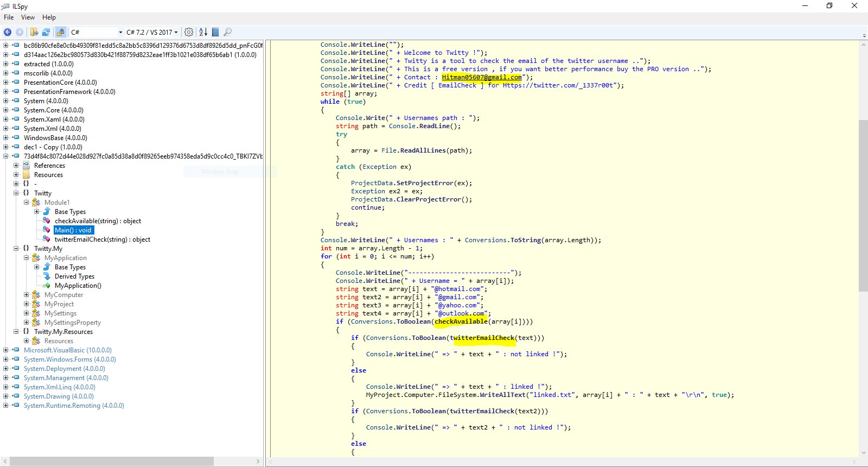Screen dimensions: 868x467
Task: Click the tree pane scroll right arrow
Action: coord(258,461)
